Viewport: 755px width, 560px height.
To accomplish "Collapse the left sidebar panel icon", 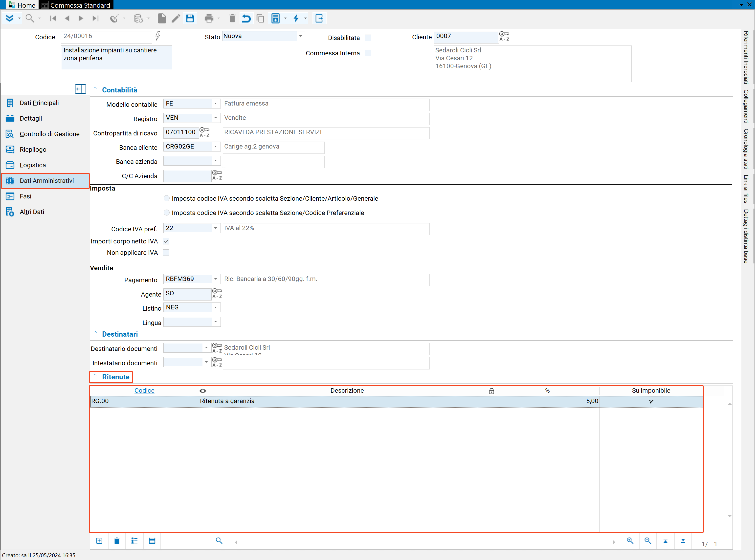I will pos(80,89).
